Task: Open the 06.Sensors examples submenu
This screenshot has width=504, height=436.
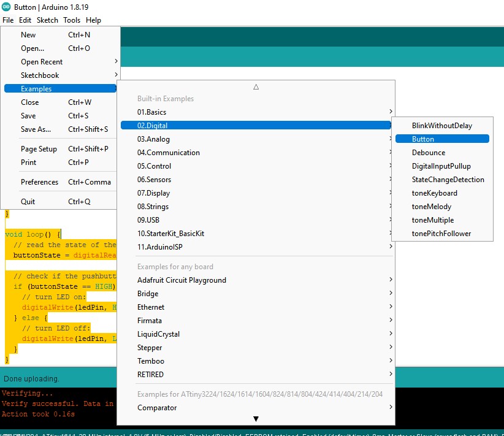Action: pyautogui.click(x=256, y=180)
